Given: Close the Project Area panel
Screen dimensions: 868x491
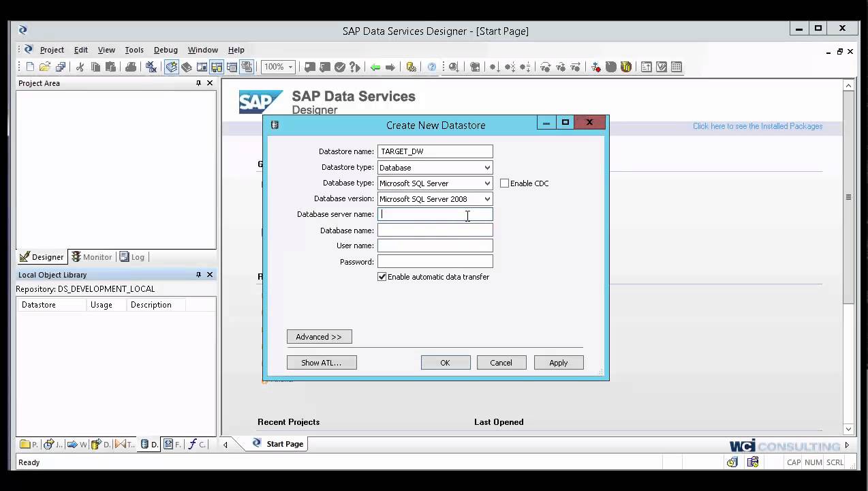Looking at the screenshot, I should pos(210,83).
